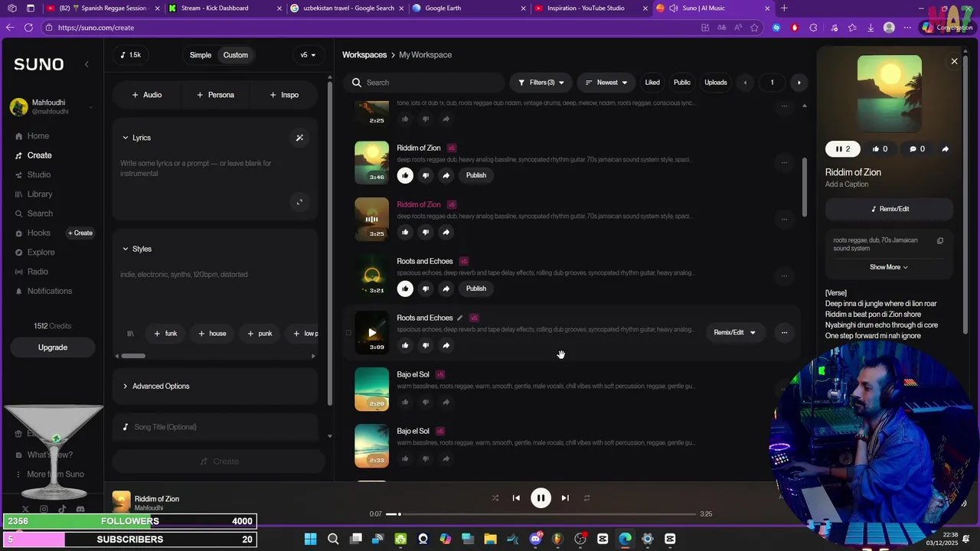Add Audio to the creation
The width and height of the screenshot is (980, 551).
[146, 95]
